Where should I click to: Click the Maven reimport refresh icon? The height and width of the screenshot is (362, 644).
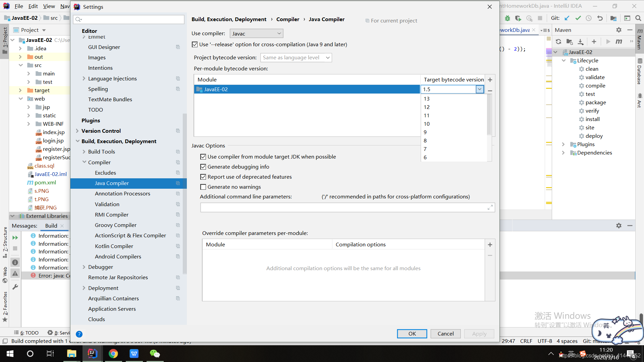point(558,42)
